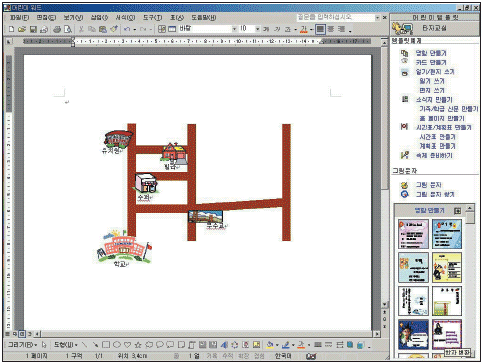Click the 카드 만들기 link in task pane
Image resolution: width=482 pixels, height=364 pixels.
click(x=431, y=62)
